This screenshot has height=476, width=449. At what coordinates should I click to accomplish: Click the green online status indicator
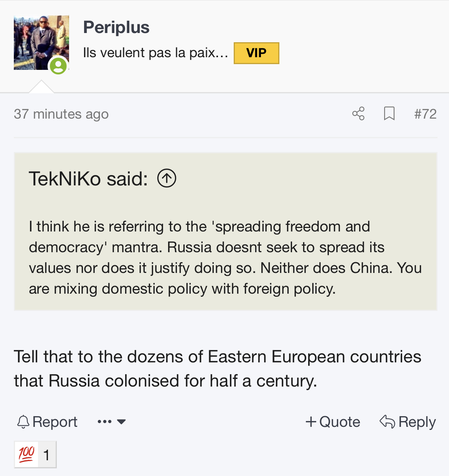click(58, 66)
